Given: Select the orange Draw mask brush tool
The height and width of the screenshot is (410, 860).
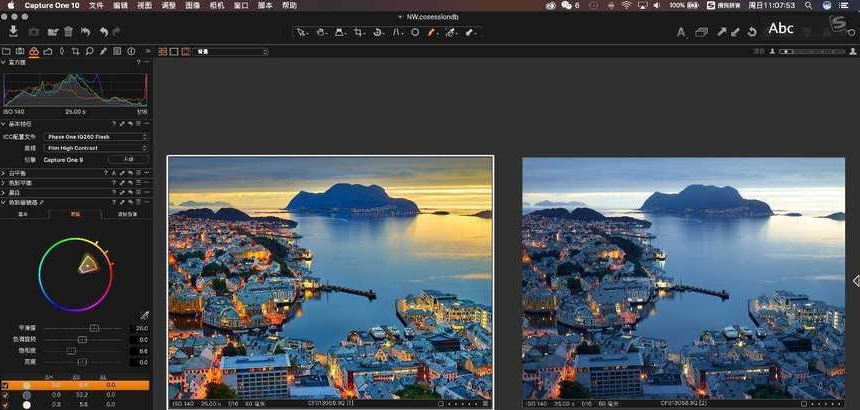Looking at the screenshot, I should (x=432, y=32).
